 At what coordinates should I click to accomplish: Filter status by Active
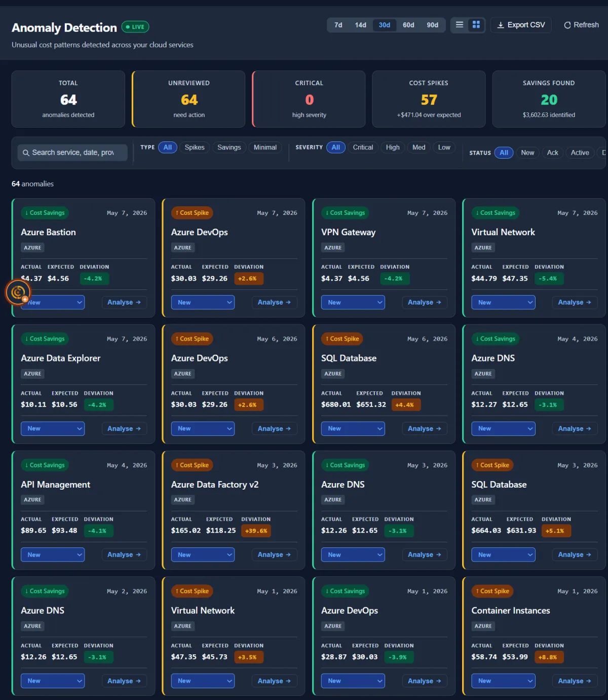click(580, 153)
